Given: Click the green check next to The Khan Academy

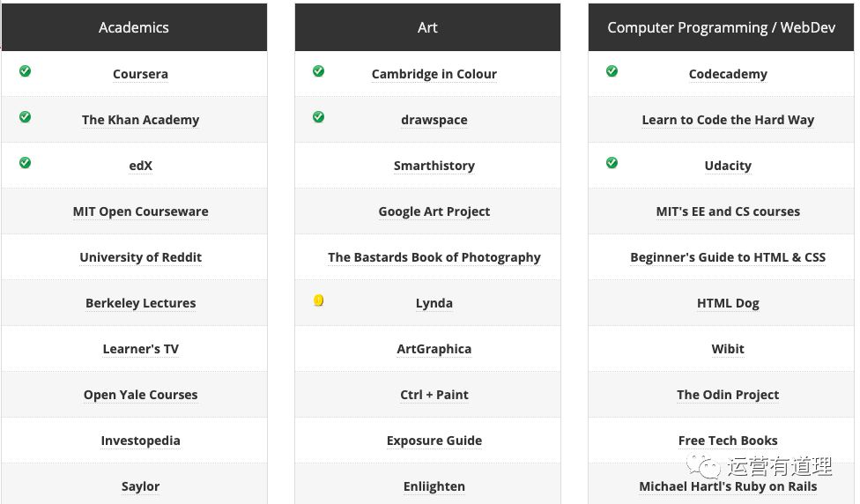Looking at the screenshot, I should coord(26,117).
